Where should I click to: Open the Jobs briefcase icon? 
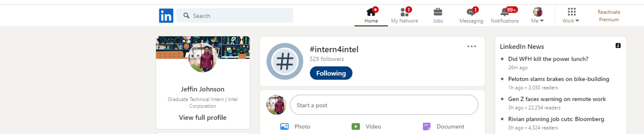[x=438, y=12]
